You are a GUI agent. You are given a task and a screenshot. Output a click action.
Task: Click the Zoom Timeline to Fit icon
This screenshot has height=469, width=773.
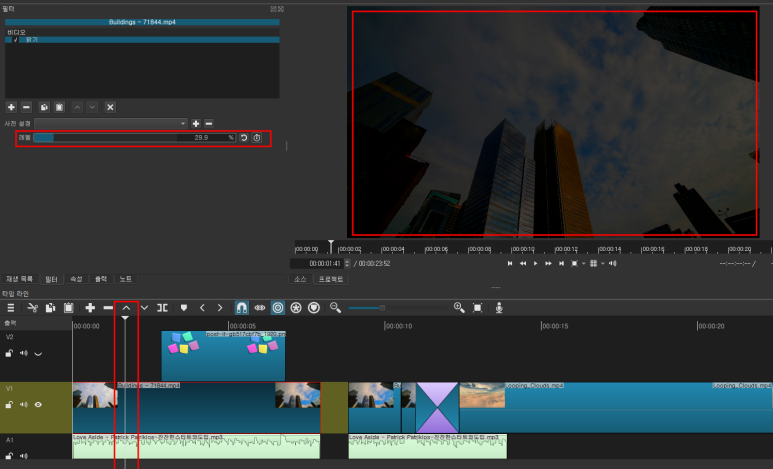click(x=477, y=308)
